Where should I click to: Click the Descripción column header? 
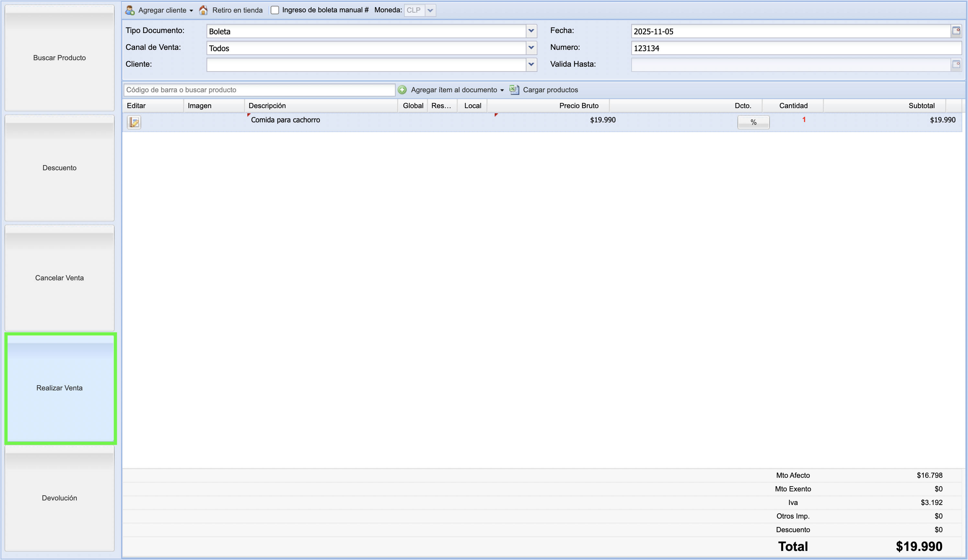(267, 106)
